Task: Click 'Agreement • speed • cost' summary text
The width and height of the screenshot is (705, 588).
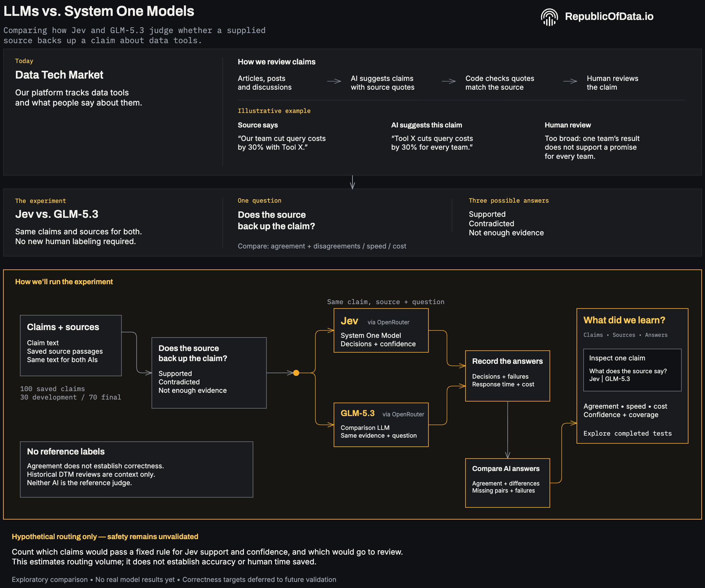Action: [625, 406]
